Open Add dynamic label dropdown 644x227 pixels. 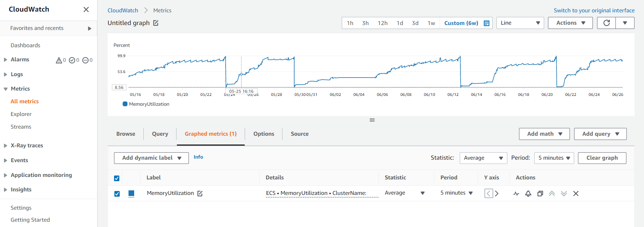[151, 158]
